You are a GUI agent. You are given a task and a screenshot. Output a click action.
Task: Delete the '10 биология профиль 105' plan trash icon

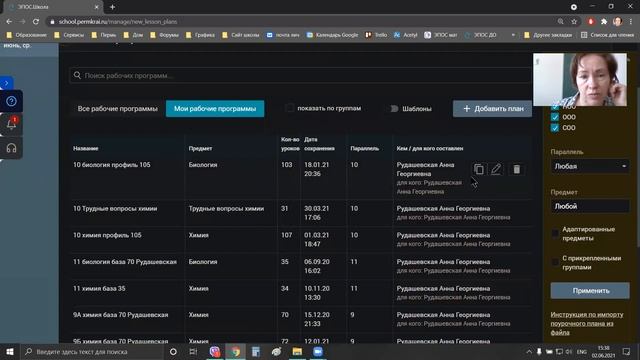tap(516, 169)
